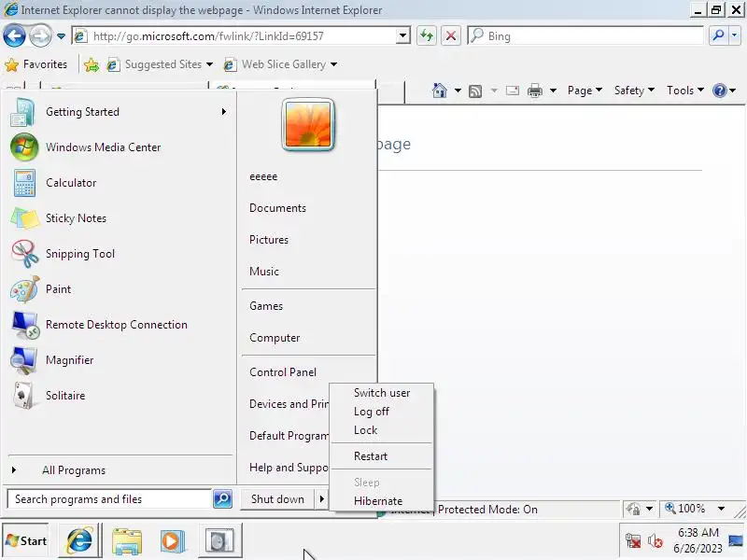Open Documents from Start menu
747x560 pixels.
click(x=277, y=208)
